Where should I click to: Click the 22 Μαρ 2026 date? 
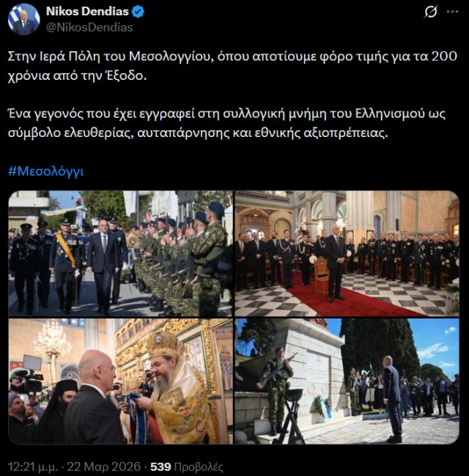coord(103,466)
